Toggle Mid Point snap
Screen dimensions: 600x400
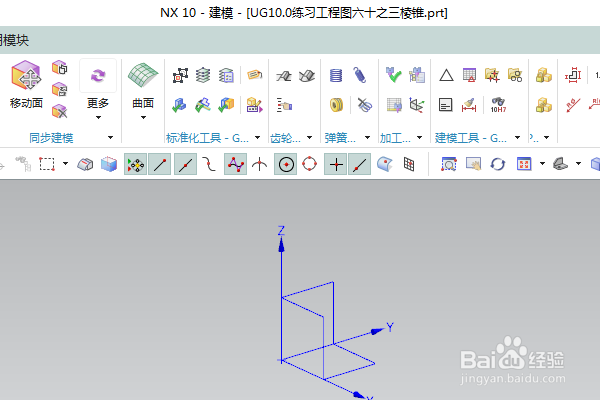click(185, 165)
